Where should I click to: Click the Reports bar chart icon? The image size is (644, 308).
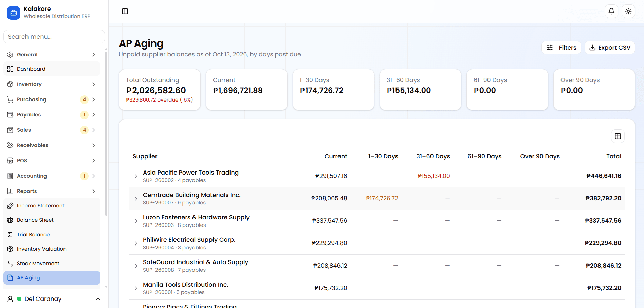pyautogui.click(x=10, y=191)
